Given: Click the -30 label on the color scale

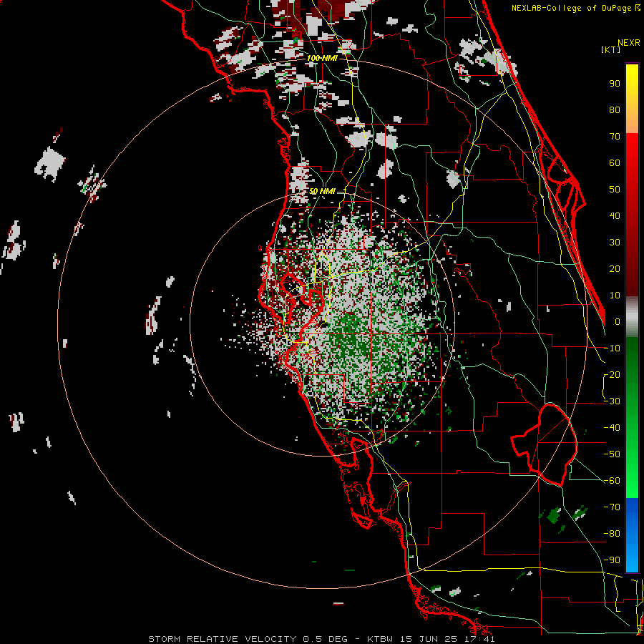Looking at the screenshot, I should [x=612, y=401].
